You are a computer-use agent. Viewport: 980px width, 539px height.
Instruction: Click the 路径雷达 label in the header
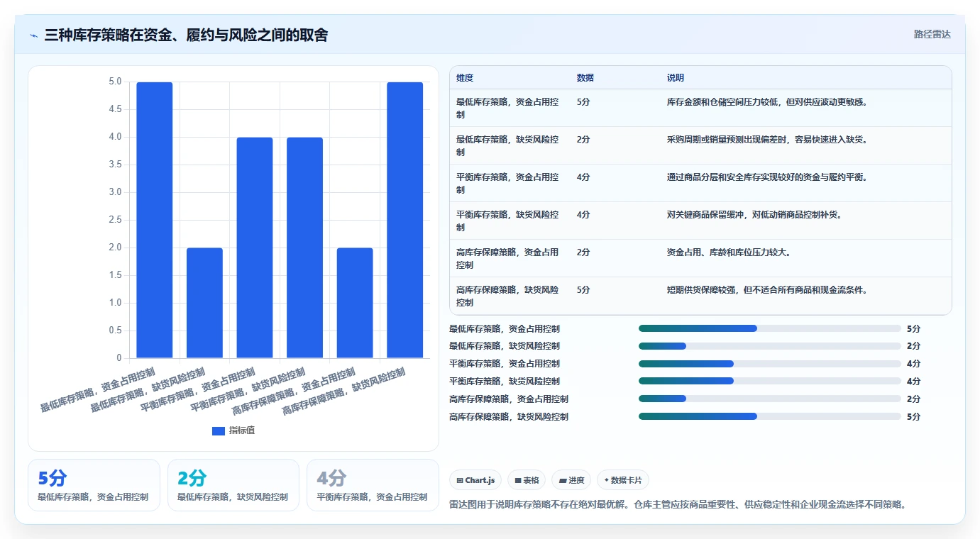932,34
